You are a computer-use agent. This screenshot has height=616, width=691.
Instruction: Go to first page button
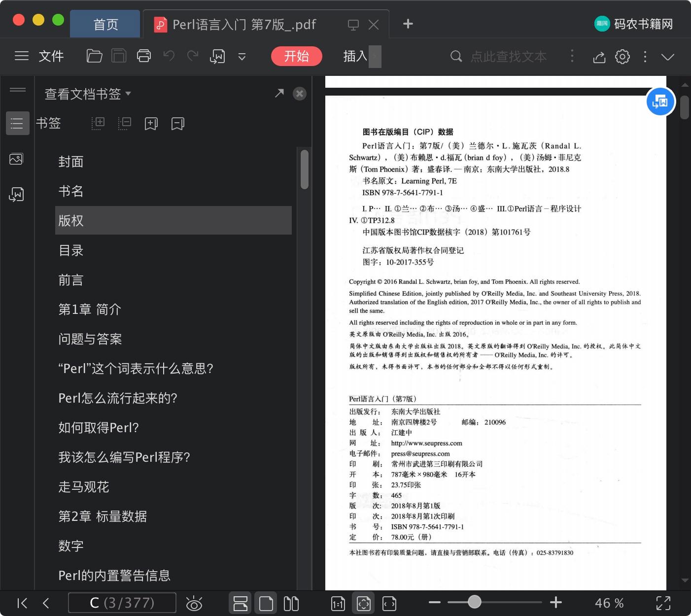coord(22,603)
